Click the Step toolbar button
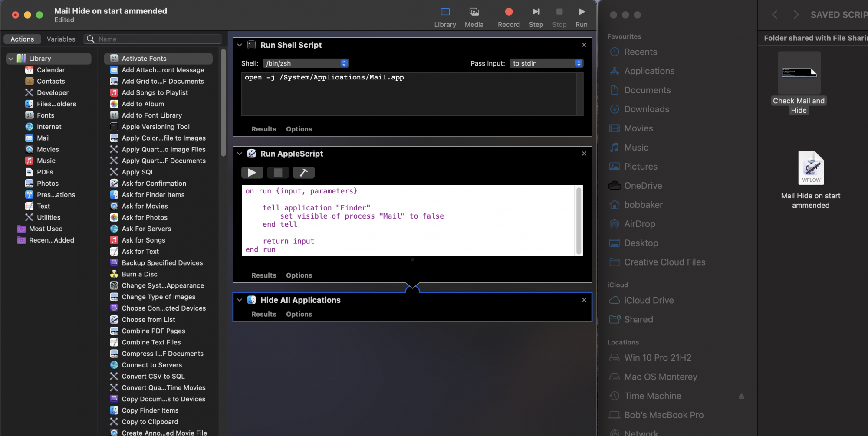868x436 pixels. [536, 16]
